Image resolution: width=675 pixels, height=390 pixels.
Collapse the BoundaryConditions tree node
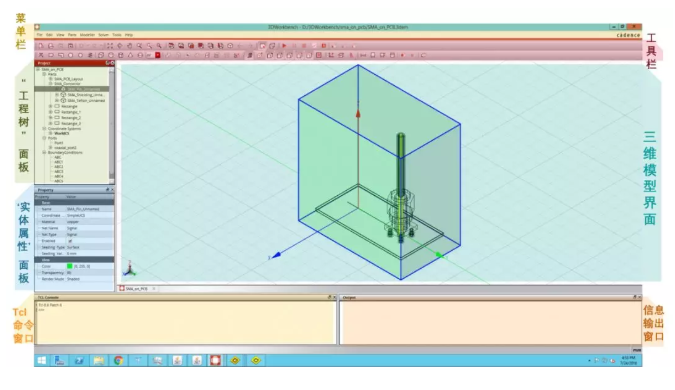tap(44, 152)
